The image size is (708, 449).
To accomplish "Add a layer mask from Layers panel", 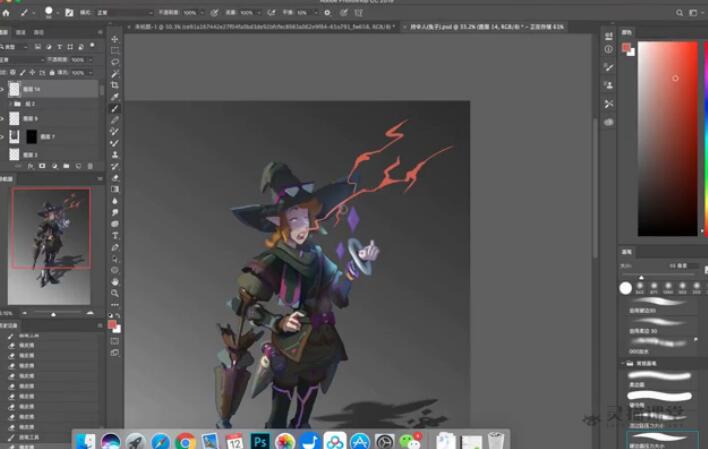I will point(42,166).
